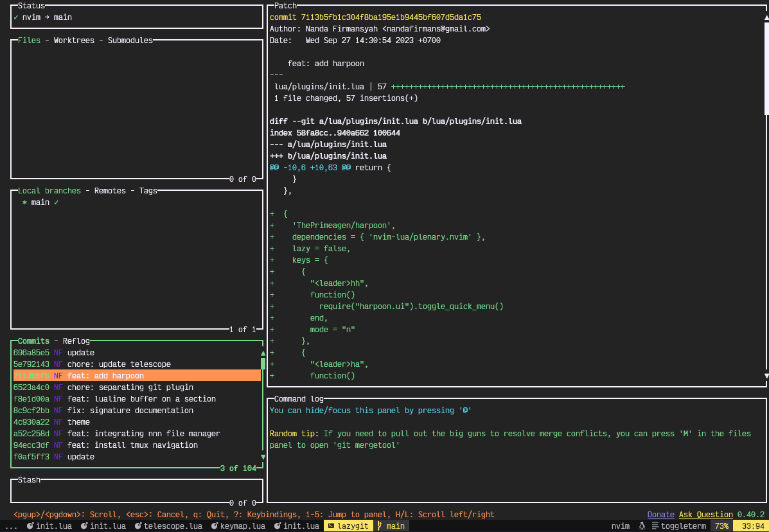Click the Status panel 'nvim → main' text

click(x=47, y=17)
